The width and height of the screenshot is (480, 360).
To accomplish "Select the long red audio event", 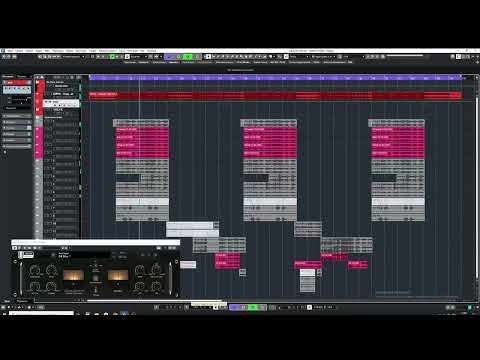I will click(275, 96).
